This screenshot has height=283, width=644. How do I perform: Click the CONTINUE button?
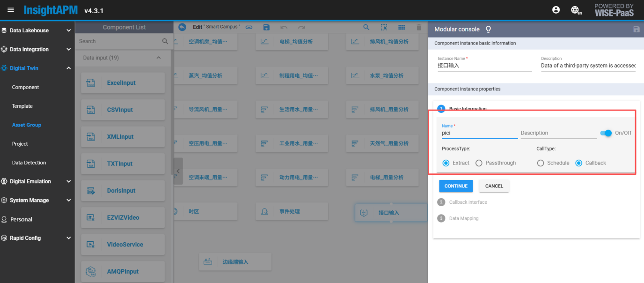[x=456, y=186]
